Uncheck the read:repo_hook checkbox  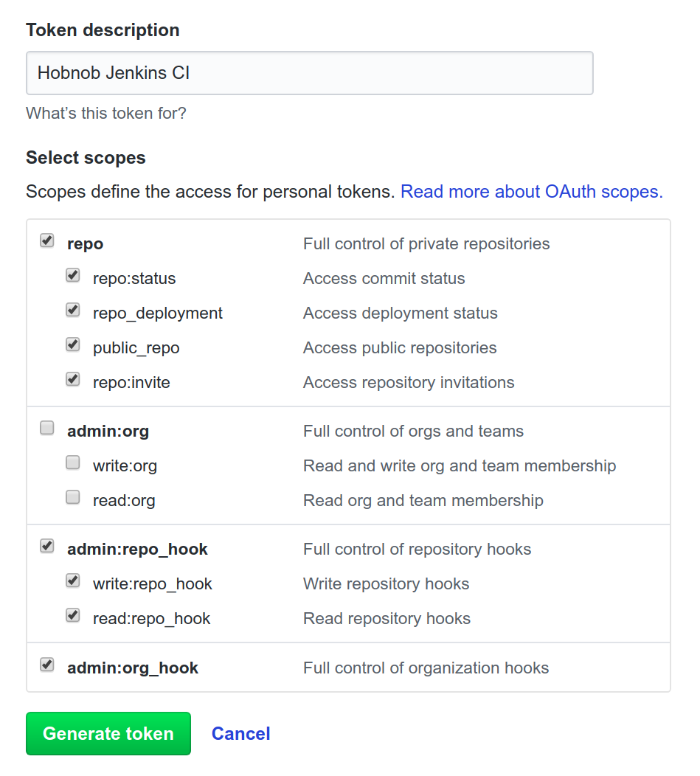point(73,616)
